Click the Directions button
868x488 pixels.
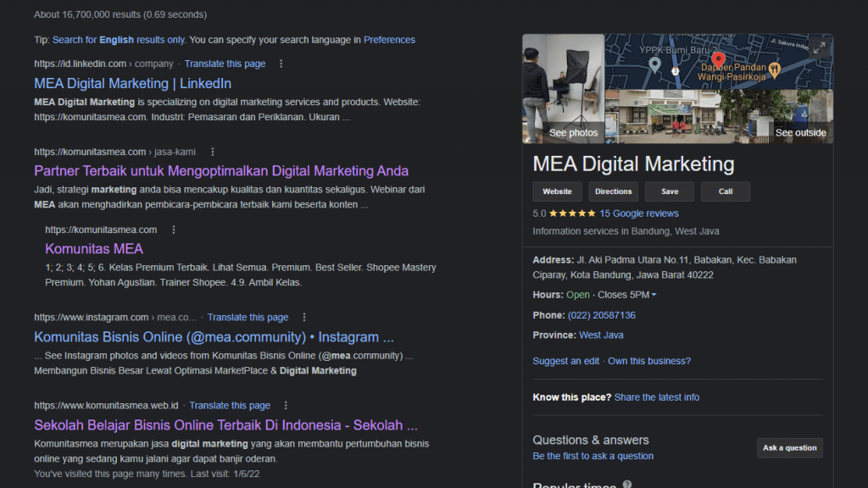click(x=614, y=191)
